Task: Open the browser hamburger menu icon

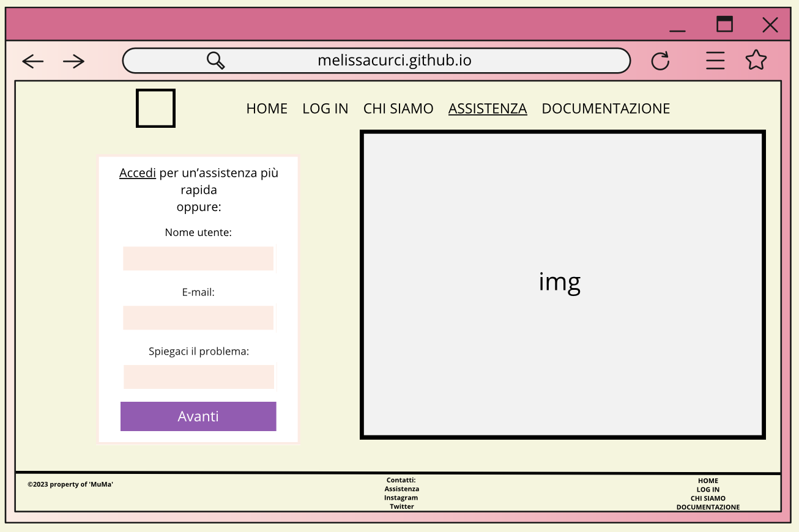Action: (x=715, y=61)
